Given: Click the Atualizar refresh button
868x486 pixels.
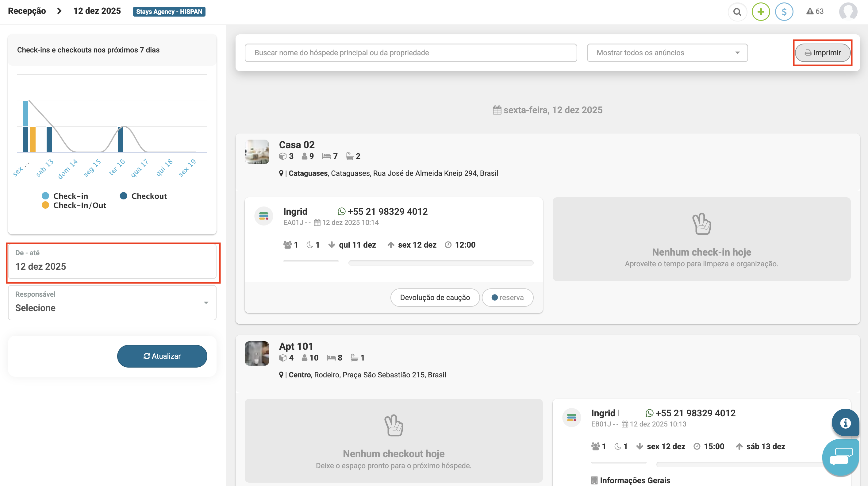Looking at the screenshot, I should pyautogui.click(x=162, y=356).
